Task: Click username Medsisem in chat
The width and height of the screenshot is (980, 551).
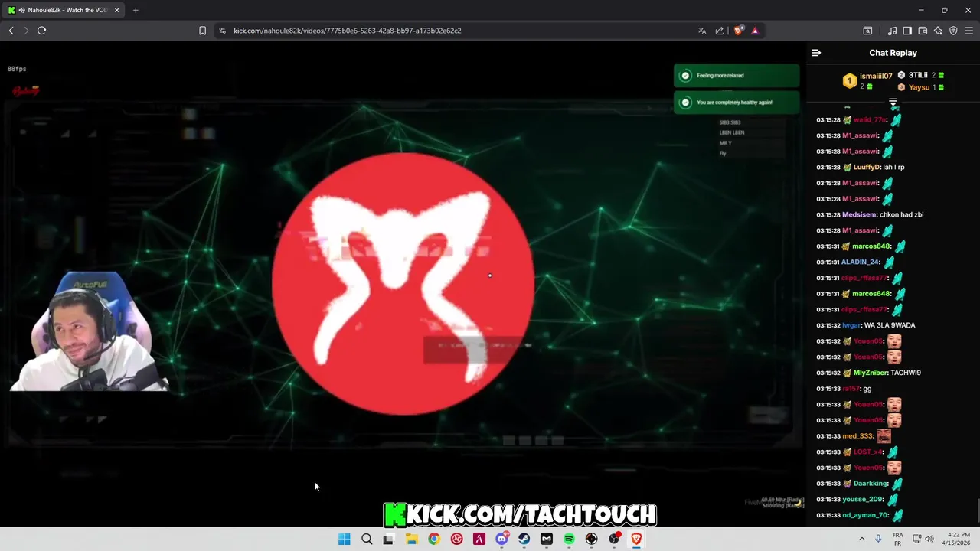Action: tap(860, 214)
